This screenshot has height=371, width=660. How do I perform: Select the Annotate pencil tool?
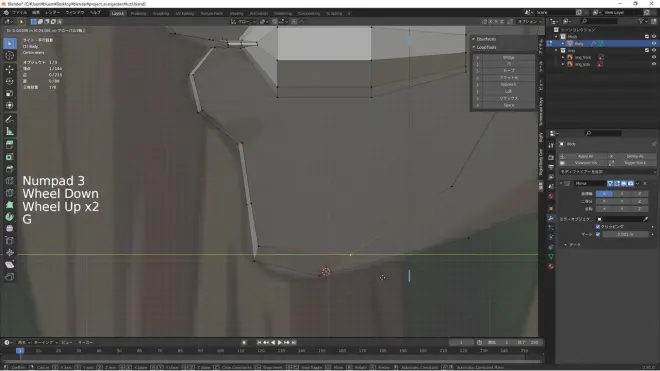(x=10, y=119)
